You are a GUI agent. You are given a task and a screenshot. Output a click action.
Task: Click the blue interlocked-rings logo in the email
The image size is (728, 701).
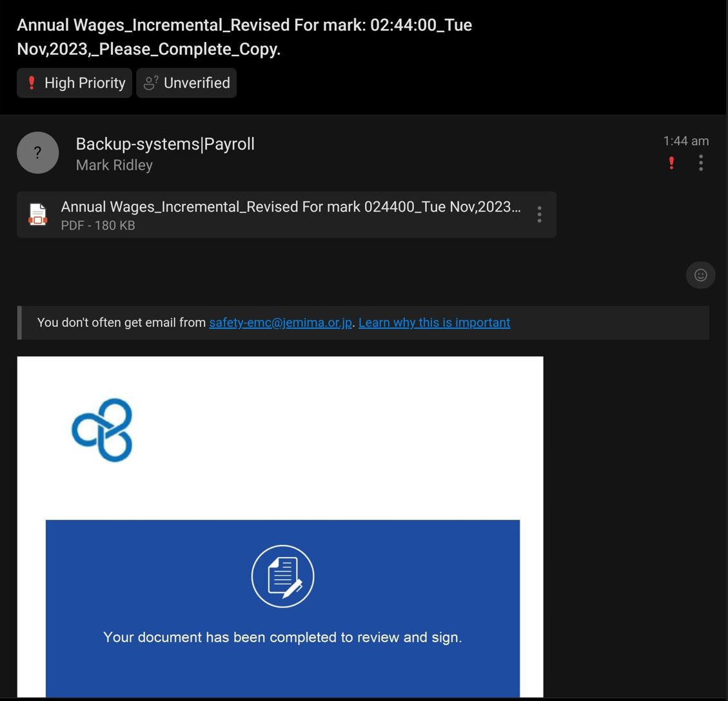click(102, 430)
